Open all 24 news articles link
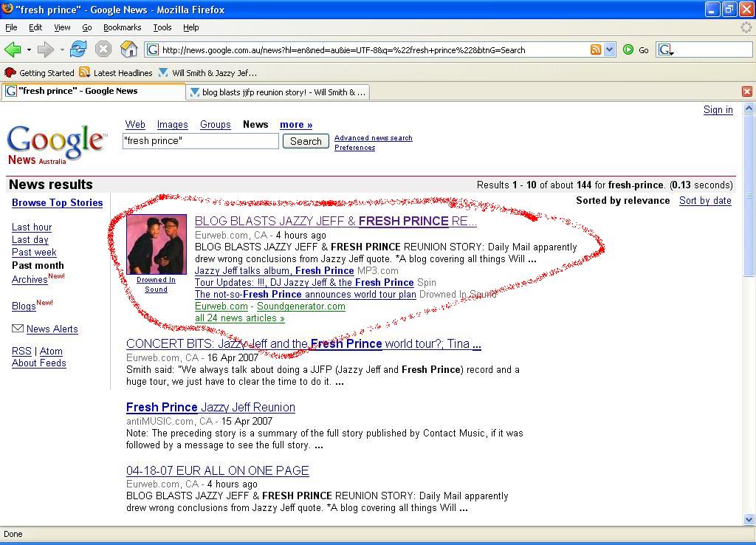This screenshot has height=545, width=756. coord(240,318)
